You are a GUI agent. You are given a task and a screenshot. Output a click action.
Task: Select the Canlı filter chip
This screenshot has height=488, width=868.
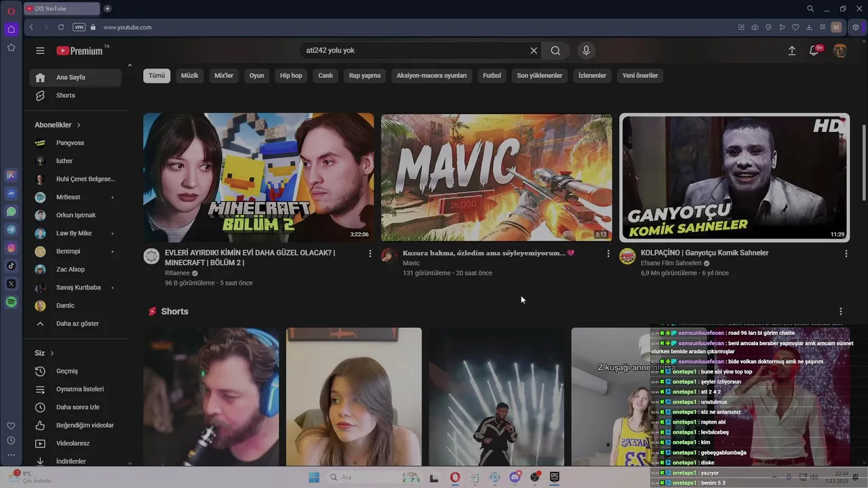(x=325, y=76)
